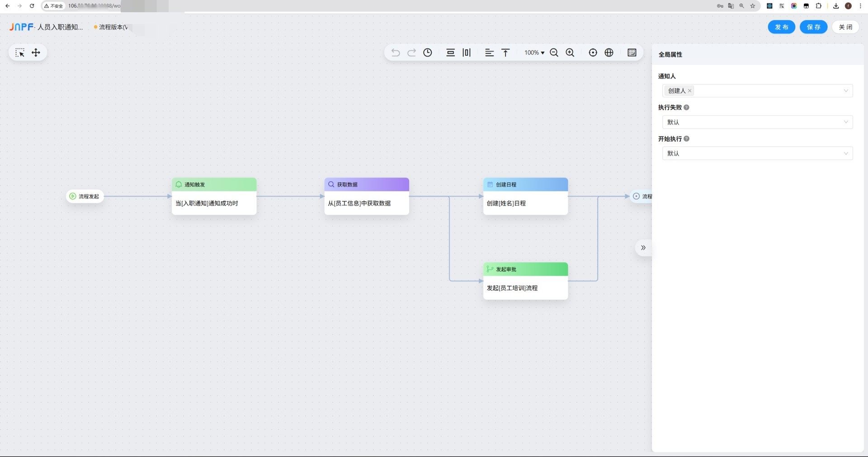Click the help icon beside 执行失败
The height and width of the screenshot is (457, 868).
point(686,108)
